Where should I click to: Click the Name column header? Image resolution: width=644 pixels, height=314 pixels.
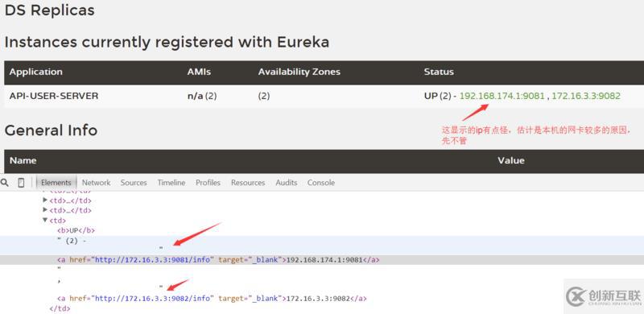click(23, 160)
